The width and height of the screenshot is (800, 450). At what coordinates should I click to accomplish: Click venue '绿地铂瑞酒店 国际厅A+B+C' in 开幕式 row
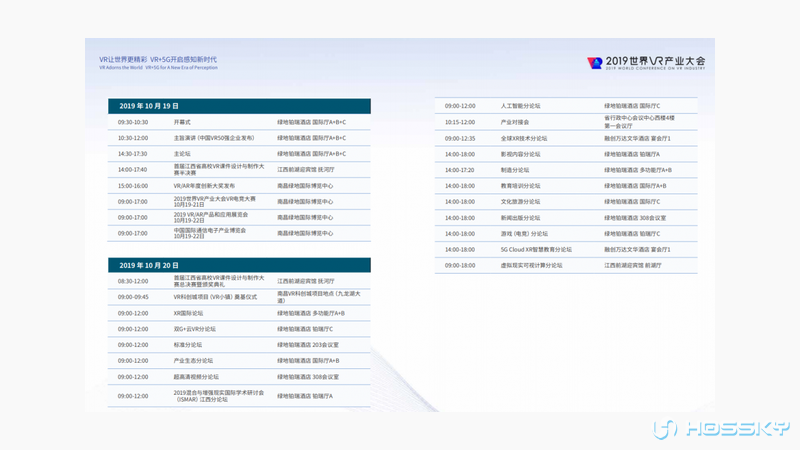coord(312,122)
